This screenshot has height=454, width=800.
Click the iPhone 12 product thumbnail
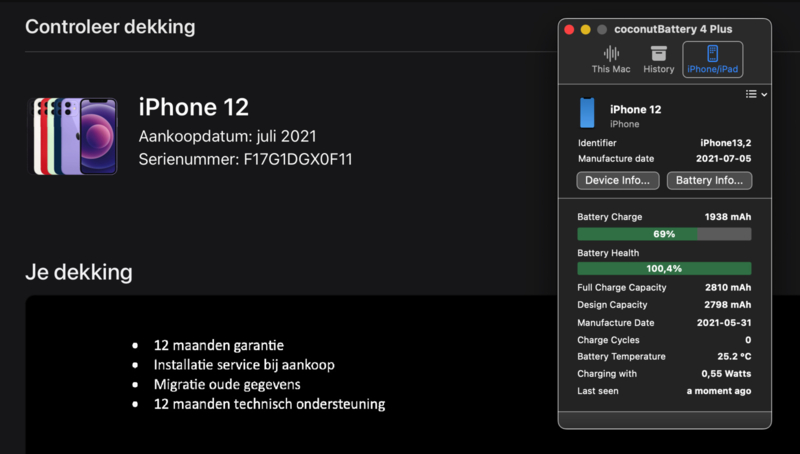pos(72,136)
